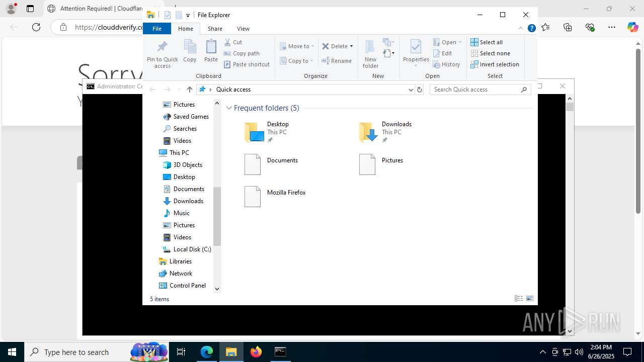The image size is (644, 362).
Task: Open File Explorer Help icon
Action: 531,28
